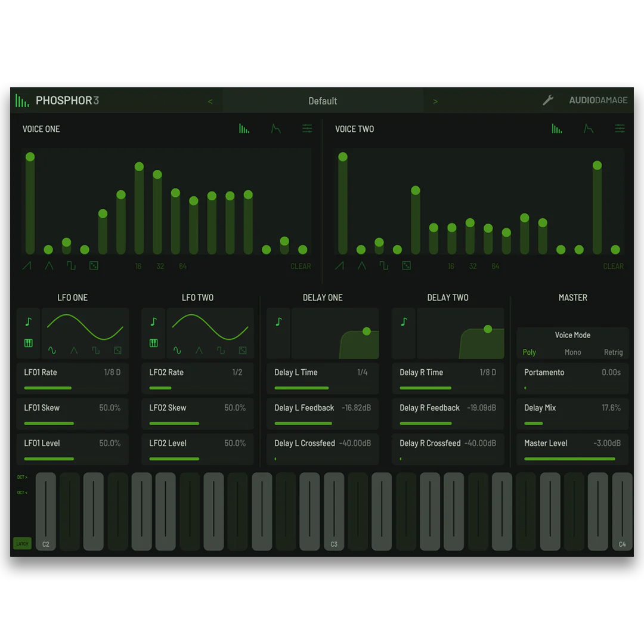Set Voice Two to 32 partials
The image size is (644, 644).
pos(473,266)
